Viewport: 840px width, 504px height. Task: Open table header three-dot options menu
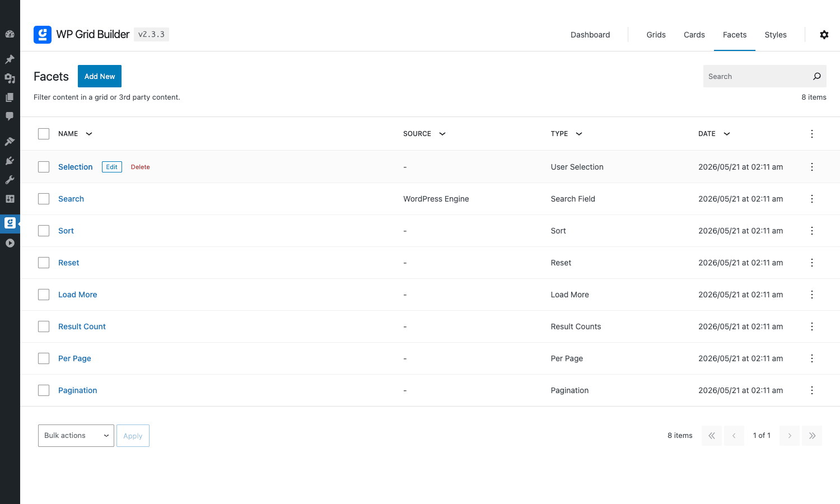tap(812, 134)
